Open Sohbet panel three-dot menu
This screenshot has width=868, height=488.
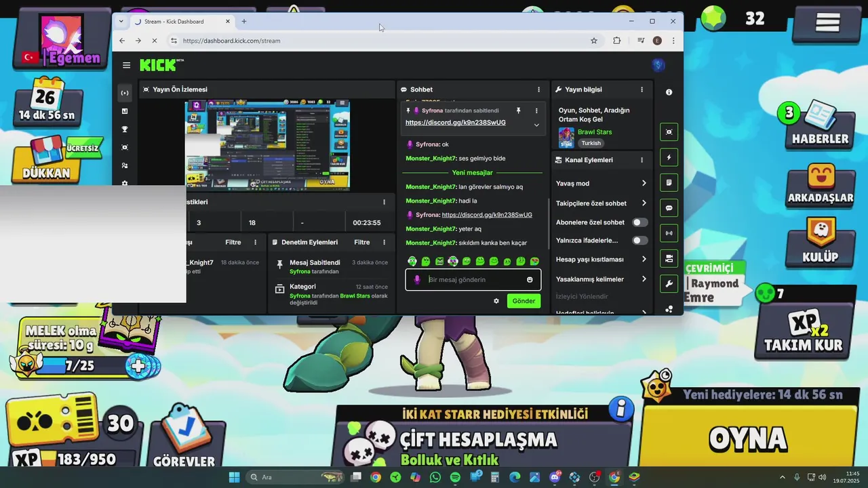(x=539, y=89)
